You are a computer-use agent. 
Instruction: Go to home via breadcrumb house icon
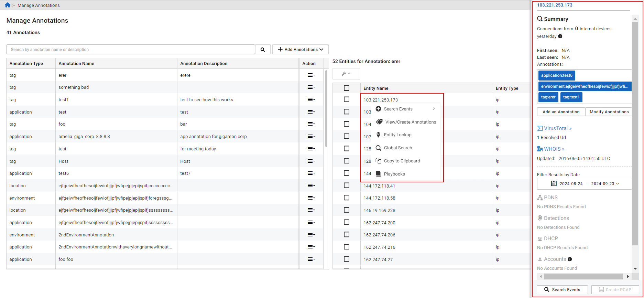8,5
